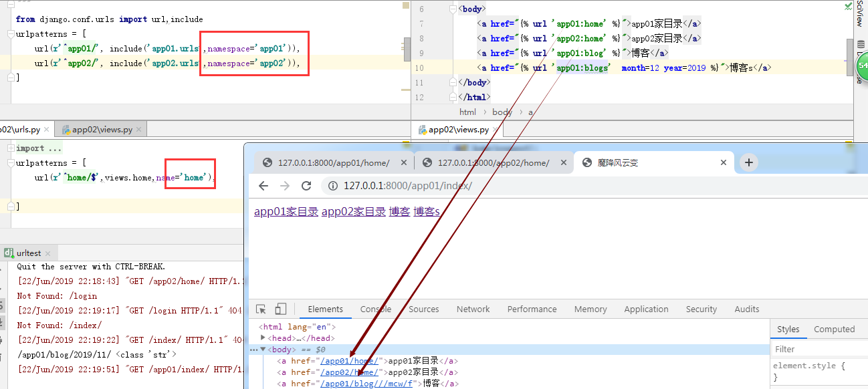Click the Chrome address bar URL
The height and width of the screenshot is (389, 868).
(x=408, y=186)
